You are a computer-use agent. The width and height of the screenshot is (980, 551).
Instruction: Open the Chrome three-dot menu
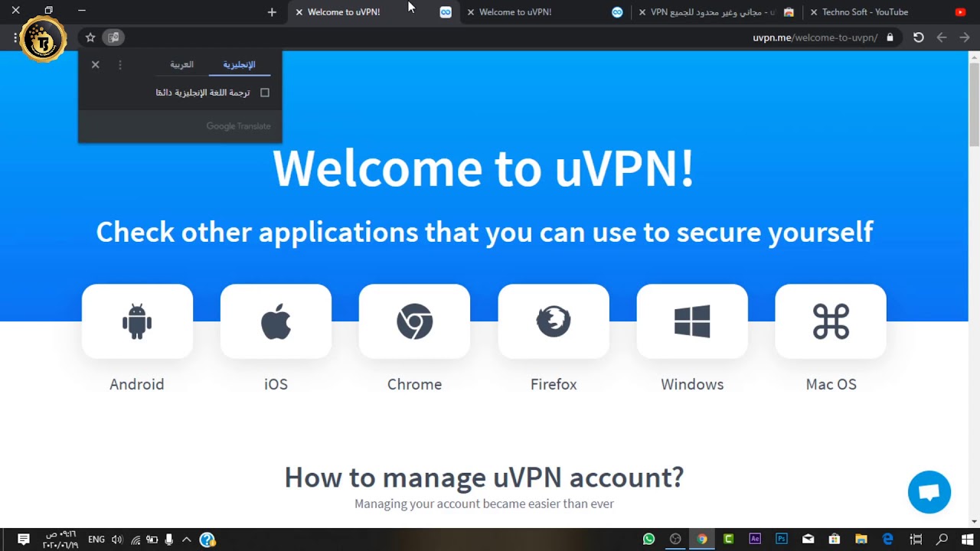[x=15, y=37]
